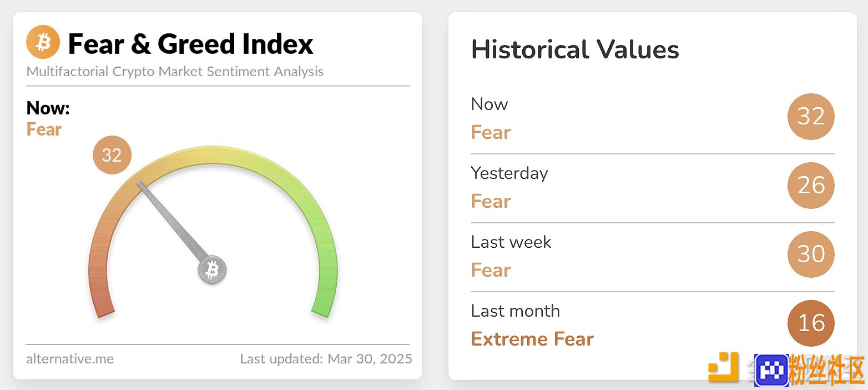The image size is (868, 390).
Task: Select the Extreme Fear label
Action: 532,339
